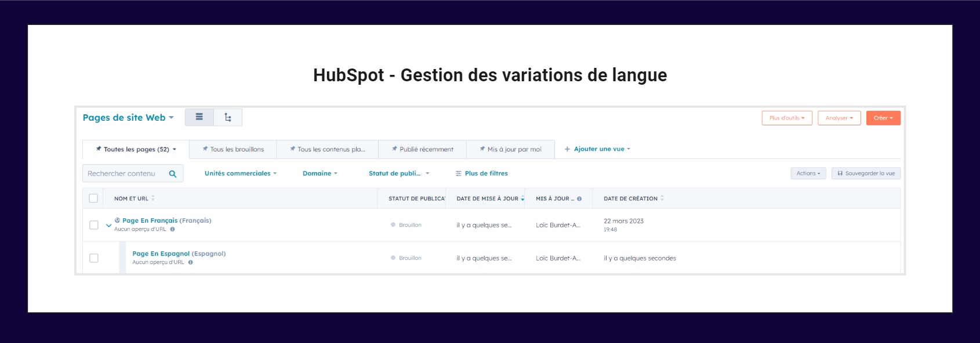This screenshot has height=343, width=980.
Task: Click the filter sliders icon by Plus de filtres
Action: tap(459, 174)
